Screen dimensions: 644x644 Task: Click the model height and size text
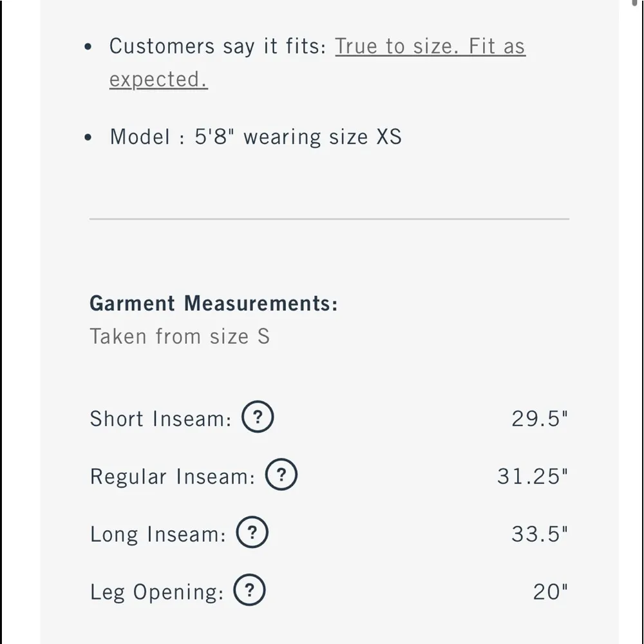pyautogui.click(x=256, y=137)
